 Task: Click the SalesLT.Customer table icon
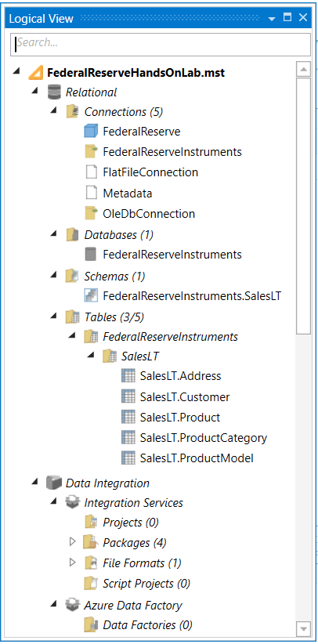[x=128, y=396]
